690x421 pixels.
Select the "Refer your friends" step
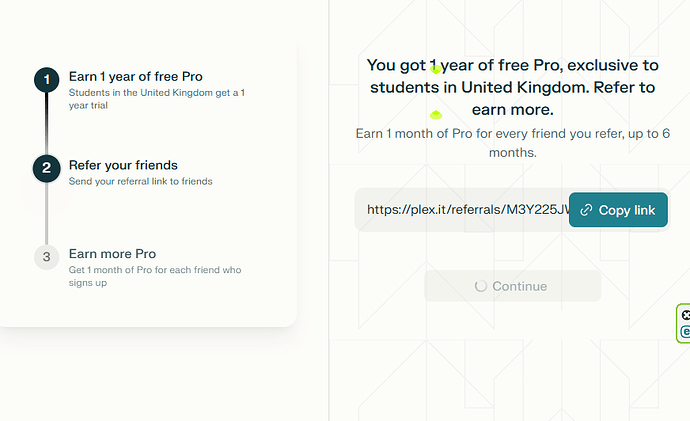click(x=123, y=165)
